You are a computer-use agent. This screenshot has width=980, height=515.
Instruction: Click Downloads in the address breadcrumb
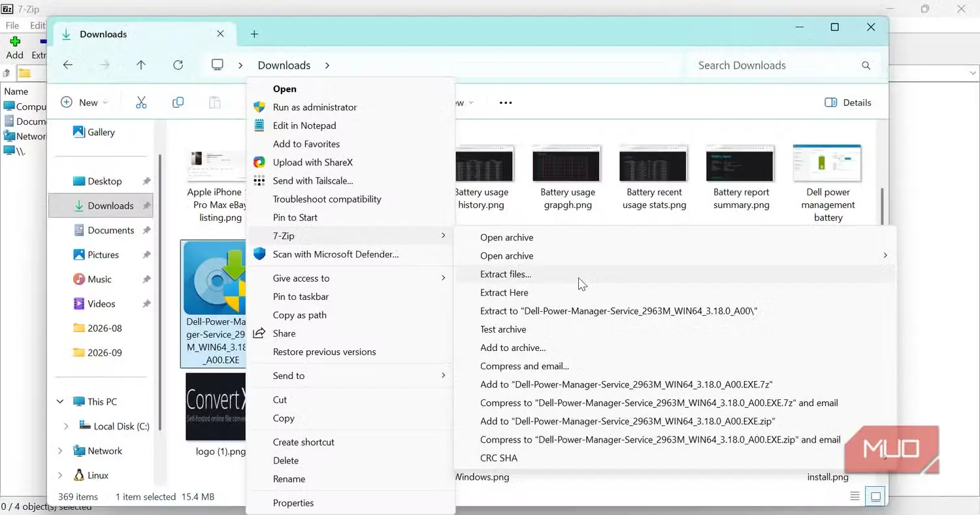pyautogui.click(x=284, y=65)
